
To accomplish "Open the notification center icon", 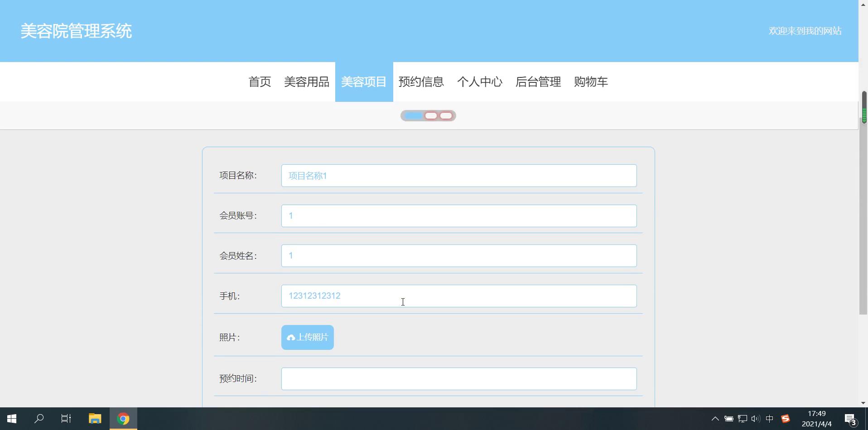I will [x=850, y=419].
